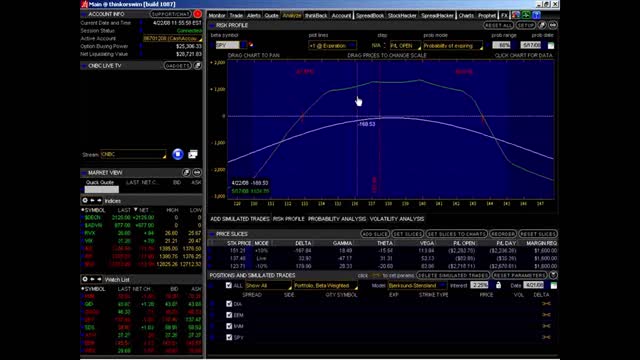This screenshot has height=360, width=640.
Task: Click the detach icon on Market View header
Action: pos(186,173)
